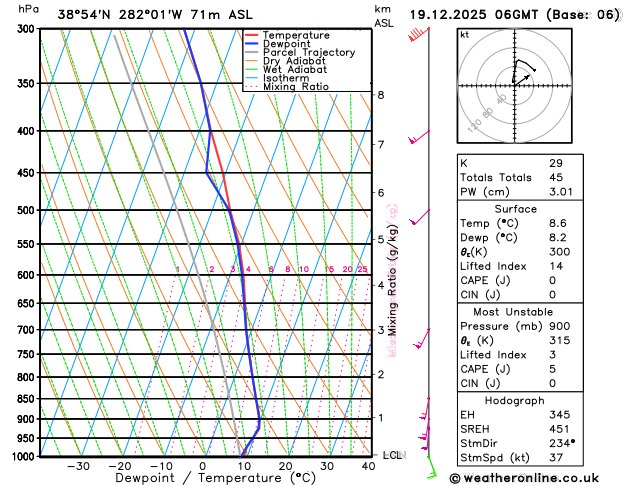Click the EH value 345
The image size is (629, 486).
point(560,415)
